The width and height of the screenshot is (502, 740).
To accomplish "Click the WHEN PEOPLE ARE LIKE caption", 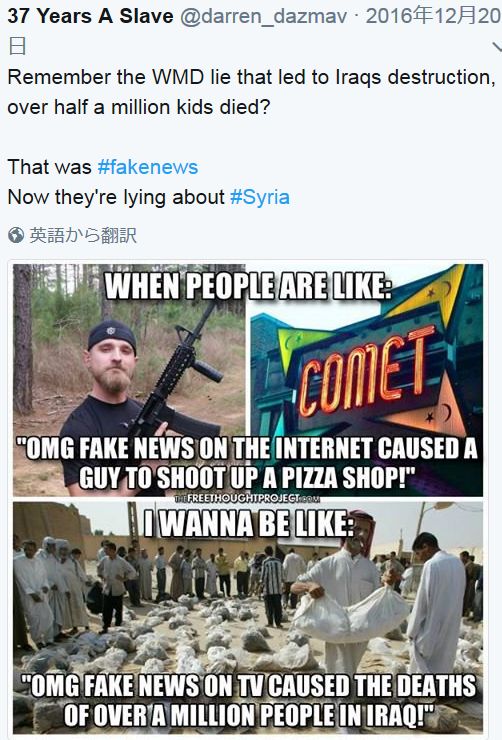I will tap(248, 286).
